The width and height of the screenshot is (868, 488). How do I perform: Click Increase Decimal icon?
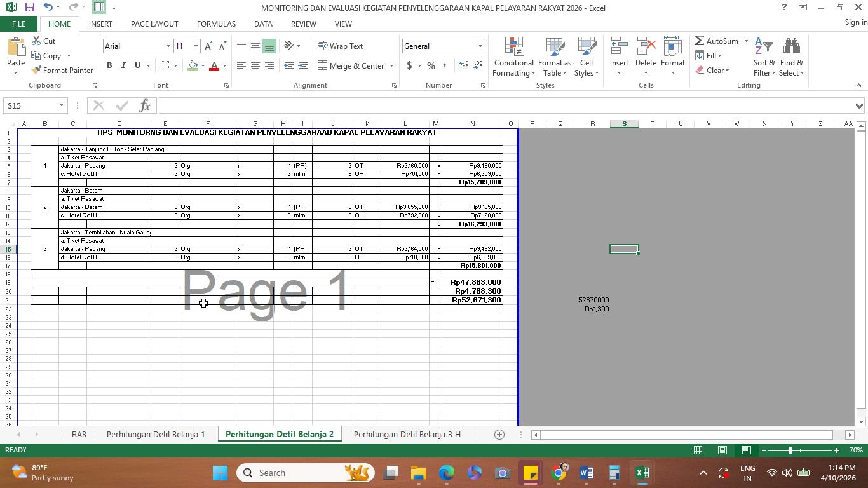[464, 65]
